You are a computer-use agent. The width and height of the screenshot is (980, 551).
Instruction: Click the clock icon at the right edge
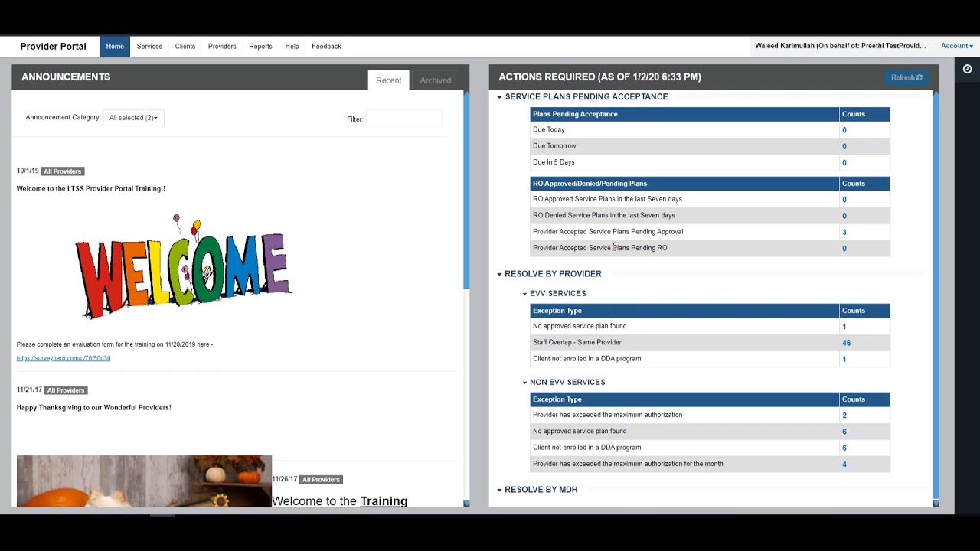967,69
